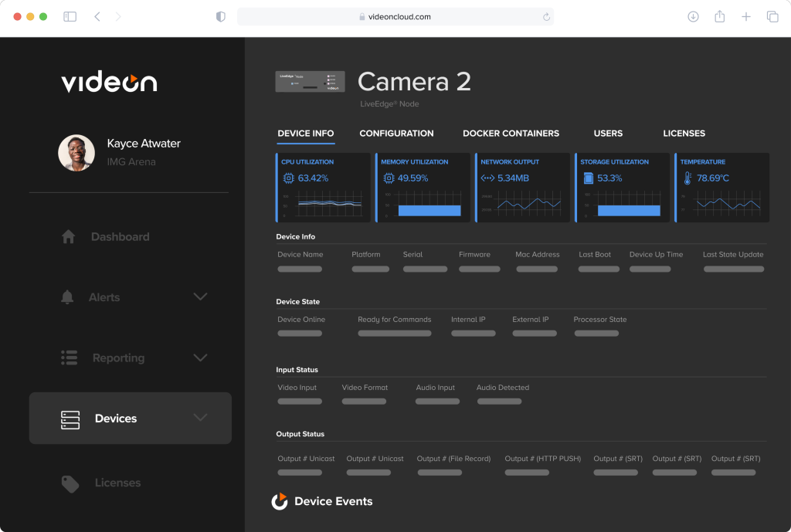The height and width of the screenshot is (532, 791).
Task: Go back with browser back arrow
Action: 97,17
